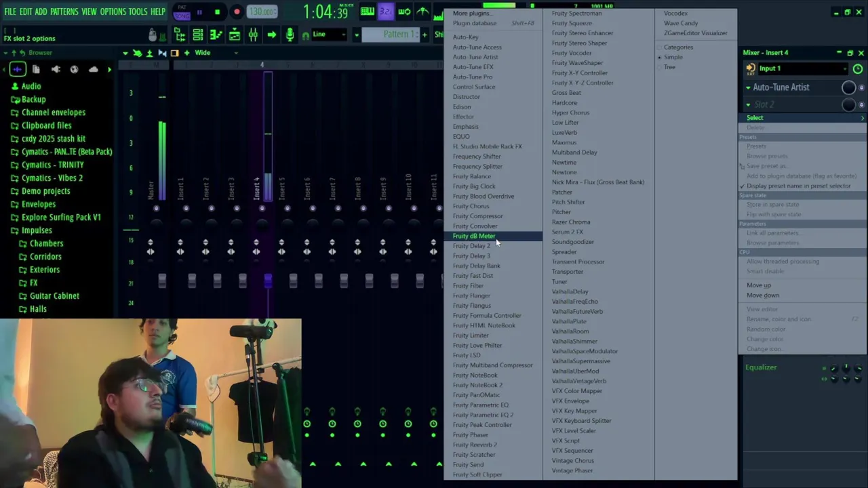Toggle the main snap magnet icon

(x=306, y=35)
